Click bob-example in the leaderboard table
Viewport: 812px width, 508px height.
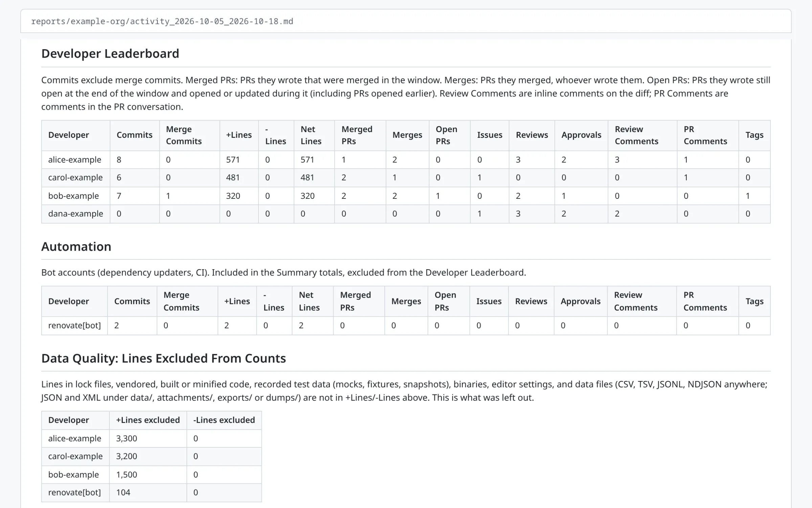(x=73, y=196)
